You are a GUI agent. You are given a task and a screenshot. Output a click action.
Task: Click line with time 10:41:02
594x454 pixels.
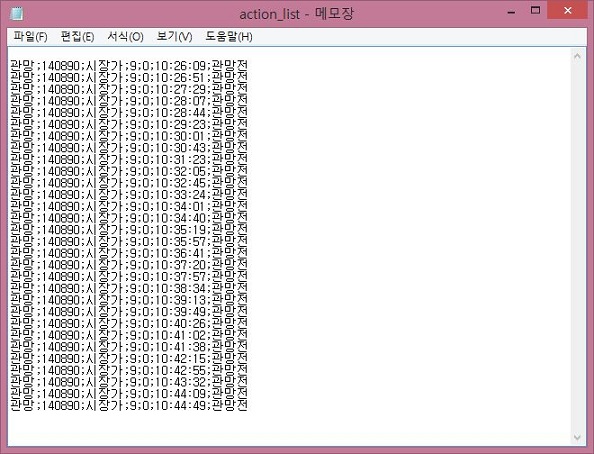coord(129,335)
